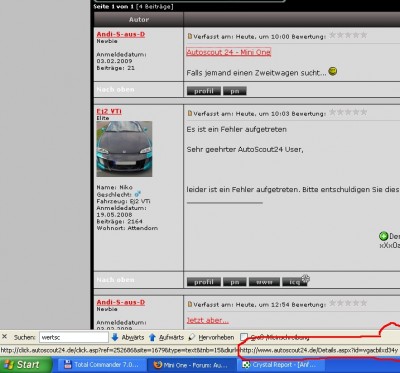Click the pn button under second post
The height and width of the screenshot is (373, 400).
[235, 282]
